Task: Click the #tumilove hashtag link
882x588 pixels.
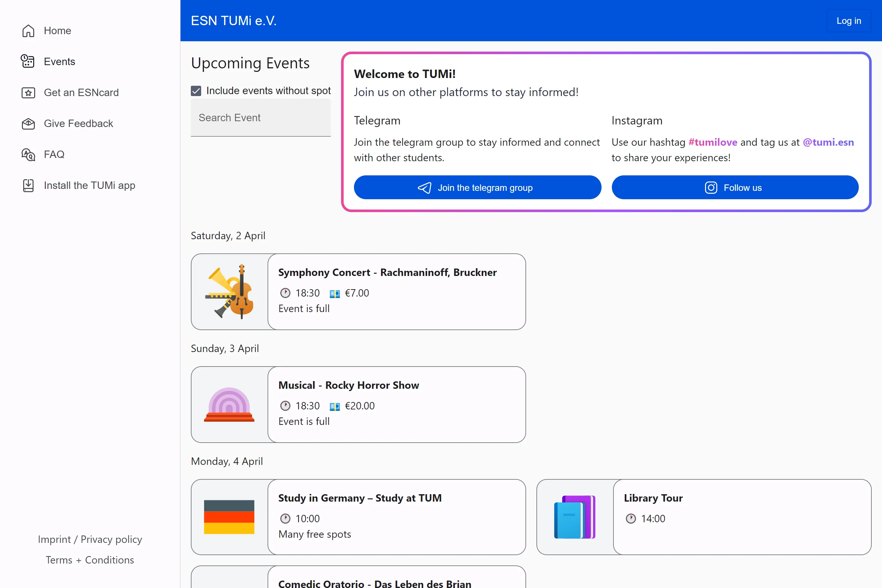Action: coord(713,142)
